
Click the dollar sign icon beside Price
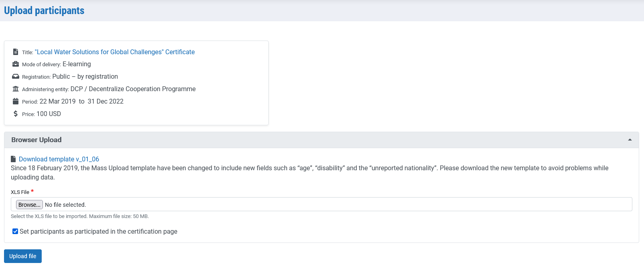pos(16,114)
